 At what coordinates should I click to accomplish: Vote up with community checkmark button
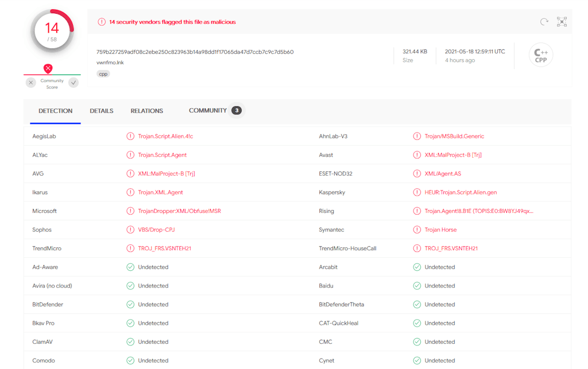[73, 83]
